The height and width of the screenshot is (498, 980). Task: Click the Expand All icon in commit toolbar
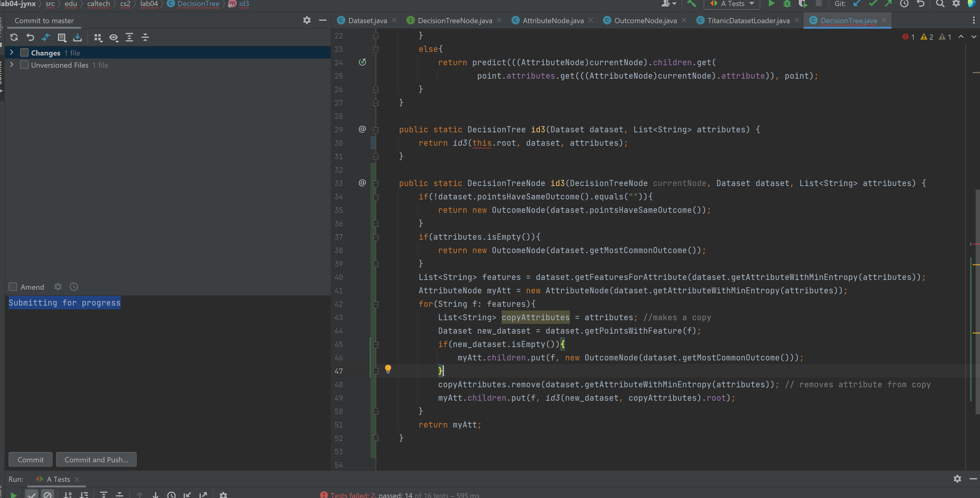point(129,37)
